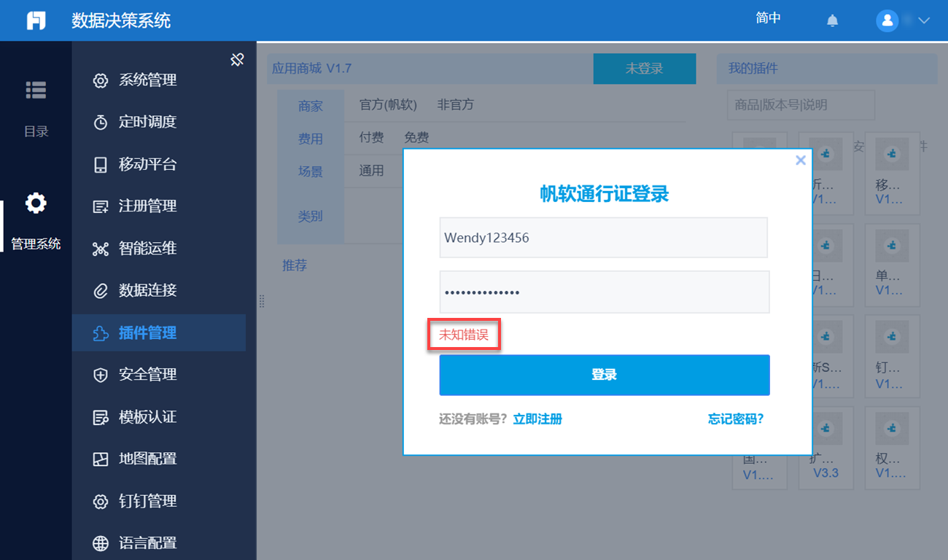Select the plugin card starting with 权
The image size is (948, 560).
click(x=892, y=447)
